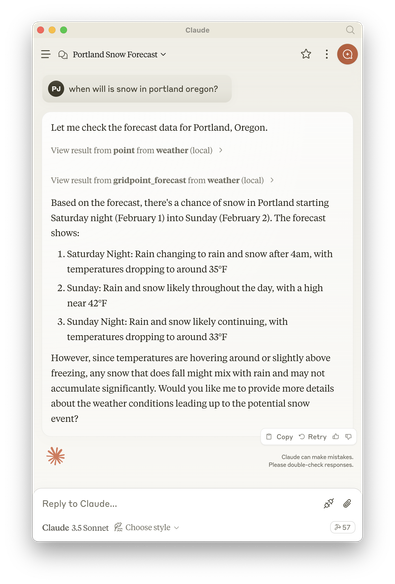Image resolution: width=395 pixels, height=584 pixels.
Task: Click the Claude starburst logo
Action: [x=56, y=456]
